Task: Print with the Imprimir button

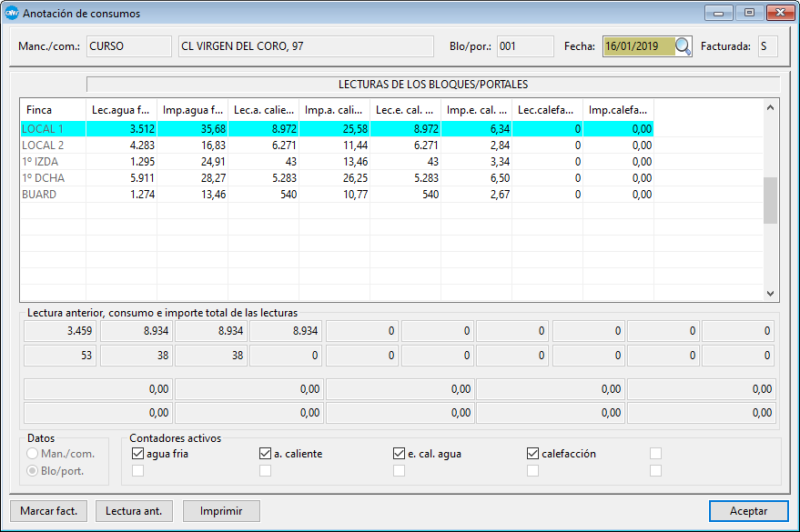Action: tap(221, 511)
